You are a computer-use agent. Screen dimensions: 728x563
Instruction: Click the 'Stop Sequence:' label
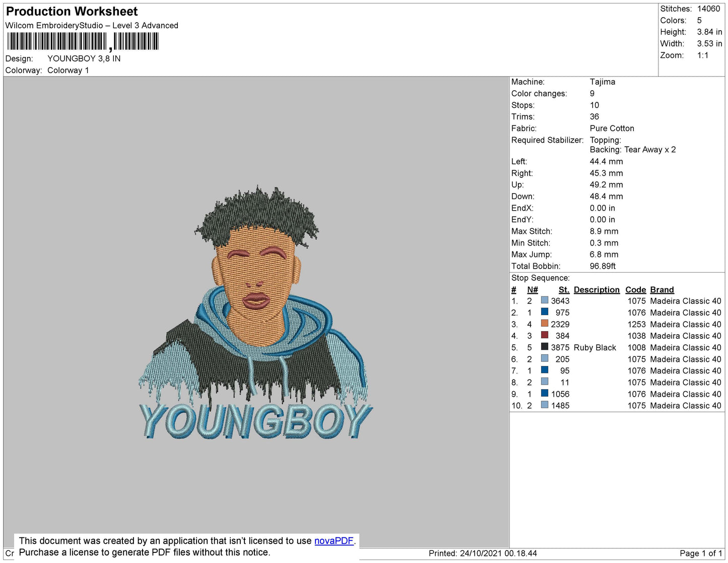(541, 278)
